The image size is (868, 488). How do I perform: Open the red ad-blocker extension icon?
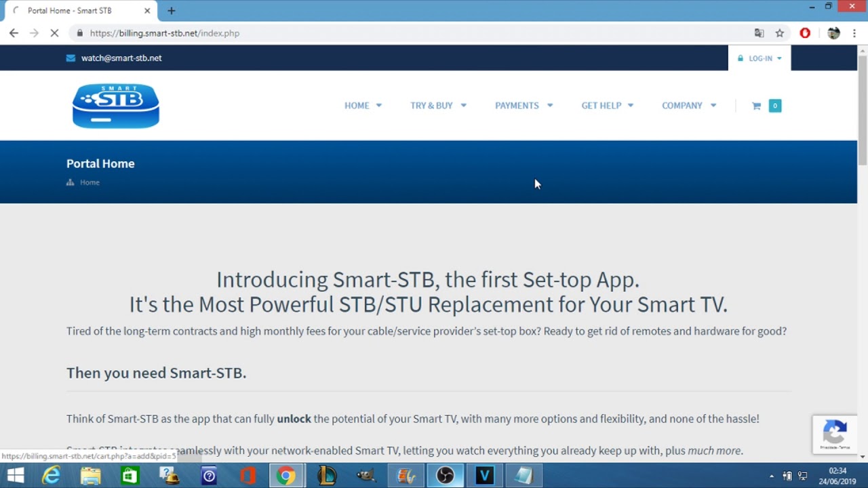pyautogui.click(x=805, y=33)
